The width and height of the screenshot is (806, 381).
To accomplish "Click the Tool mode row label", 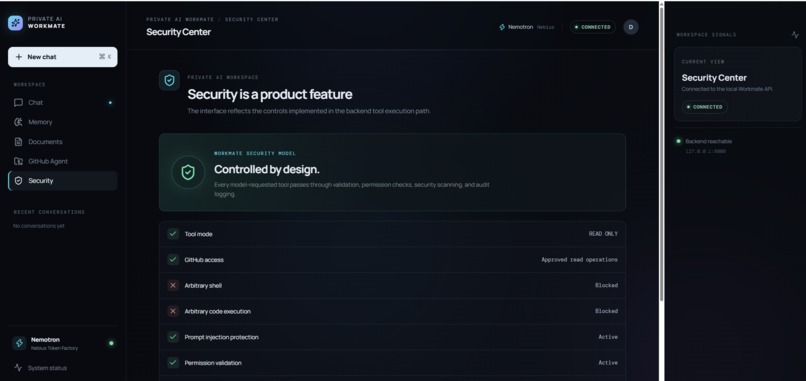I will coord(198,234).
